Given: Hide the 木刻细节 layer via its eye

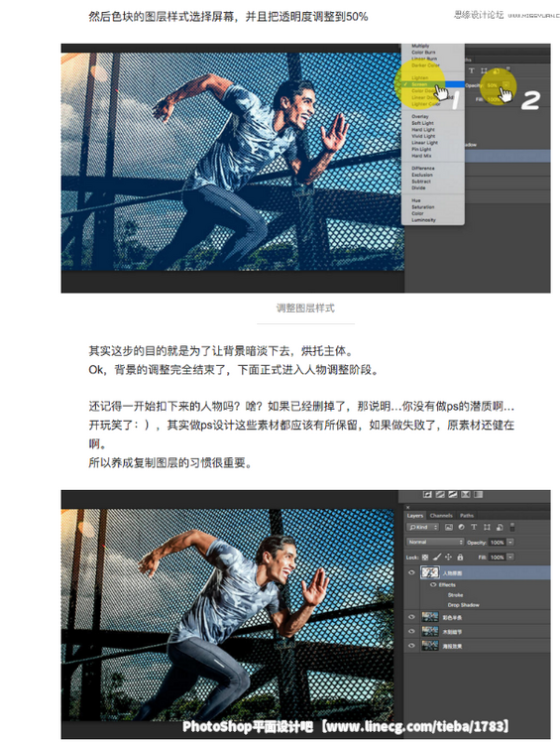Looking at the screenshot, I should pos(411,632).
